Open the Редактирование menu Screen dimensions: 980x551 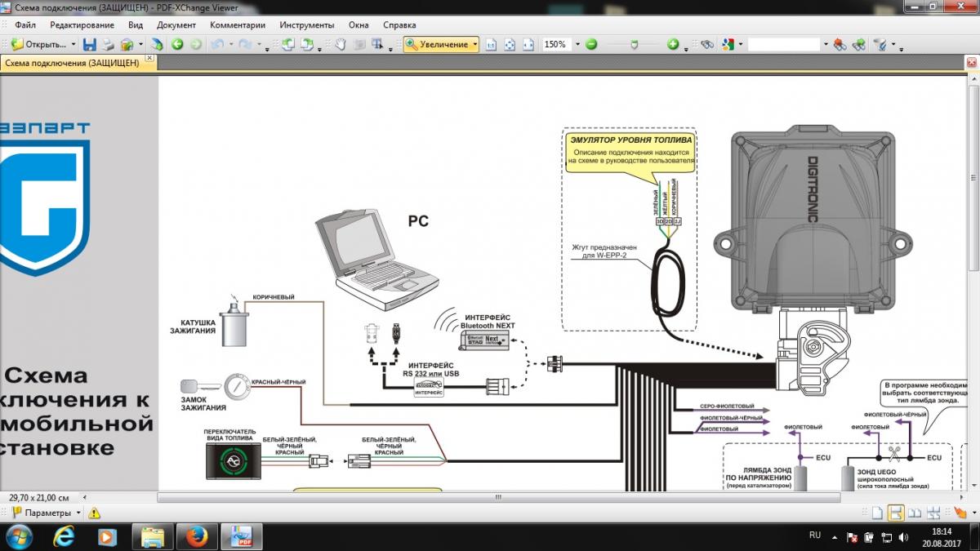81,25
